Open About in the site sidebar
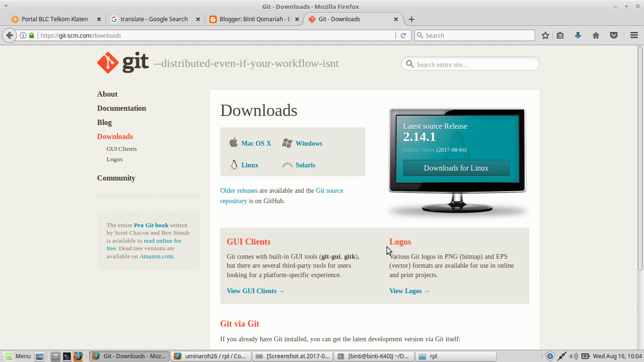The height and width of the screenshot is (362, 644). pyautogui.click(x=107, y=94)
